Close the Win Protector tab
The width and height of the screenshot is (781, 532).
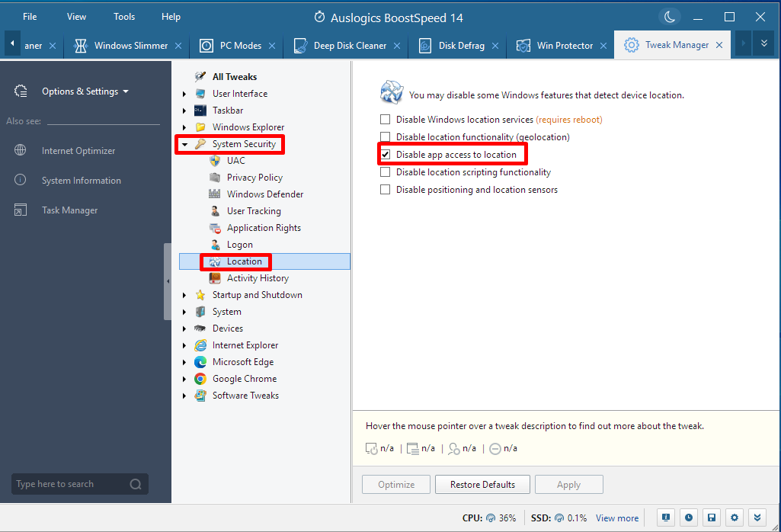click(x=603, y=46)
